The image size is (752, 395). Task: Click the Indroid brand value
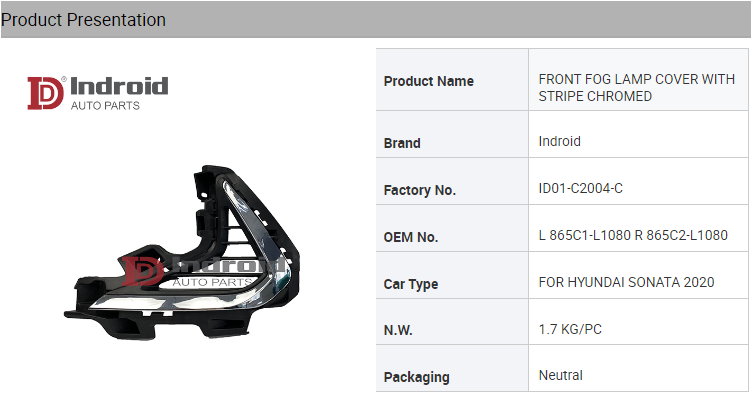pyautogui.click(x=559, y=141)
